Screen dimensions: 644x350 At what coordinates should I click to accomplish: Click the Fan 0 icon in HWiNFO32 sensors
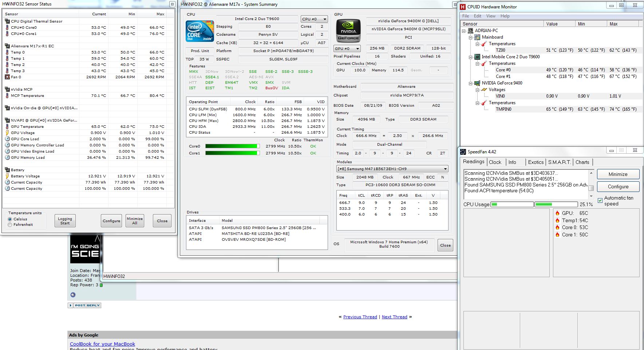click(7, 77)
